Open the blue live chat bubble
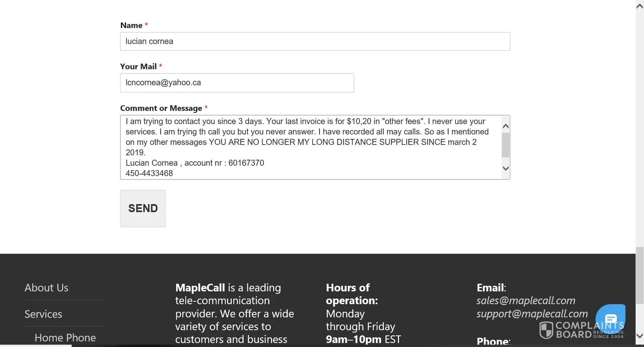Image resolution: width=644 pixels, height=347 pixels. point(610,318)
